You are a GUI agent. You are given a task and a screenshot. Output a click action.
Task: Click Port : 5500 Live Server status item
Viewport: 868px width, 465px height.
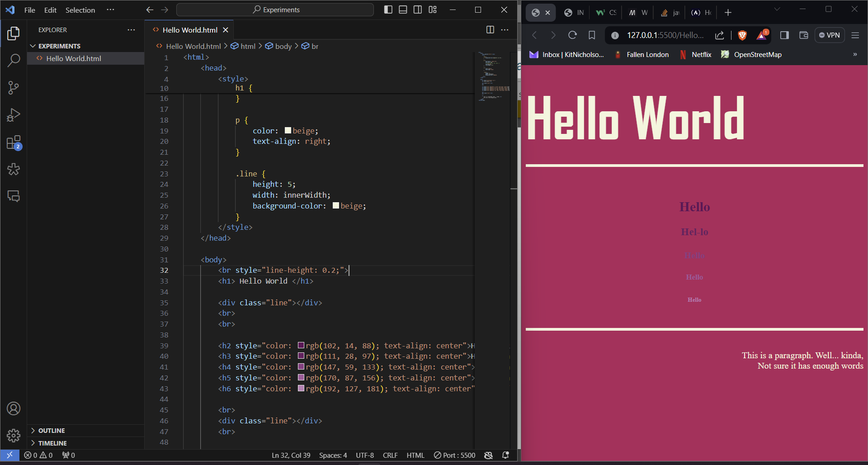(x=454, y=455)
